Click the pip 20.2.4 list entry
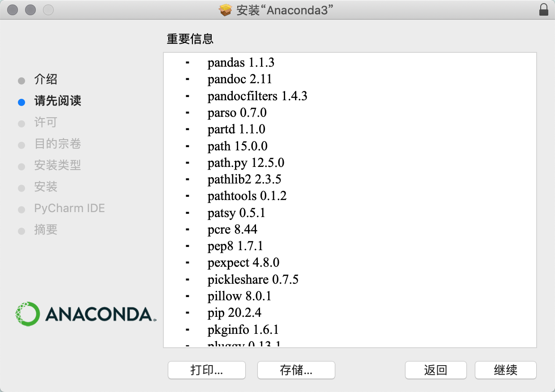Viewport: 555px width, 392px height. tap(234, 313)
